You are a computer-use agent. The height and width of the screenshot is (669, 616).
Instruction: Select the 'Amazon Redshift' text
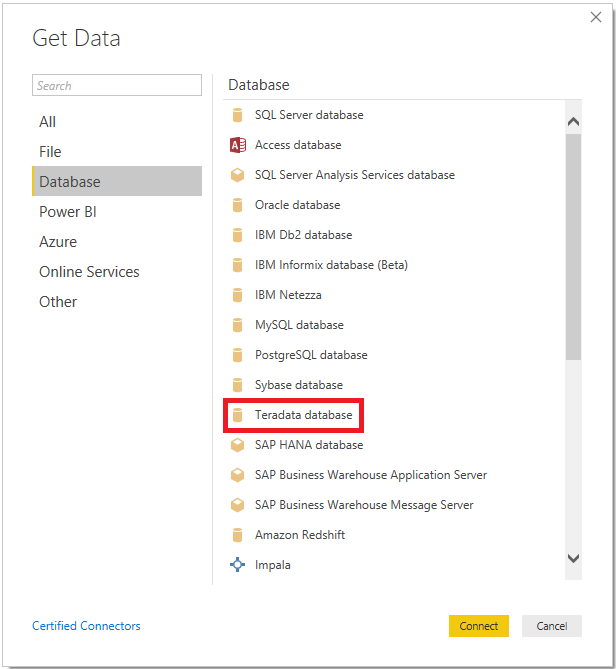click(x=300, y=535)
